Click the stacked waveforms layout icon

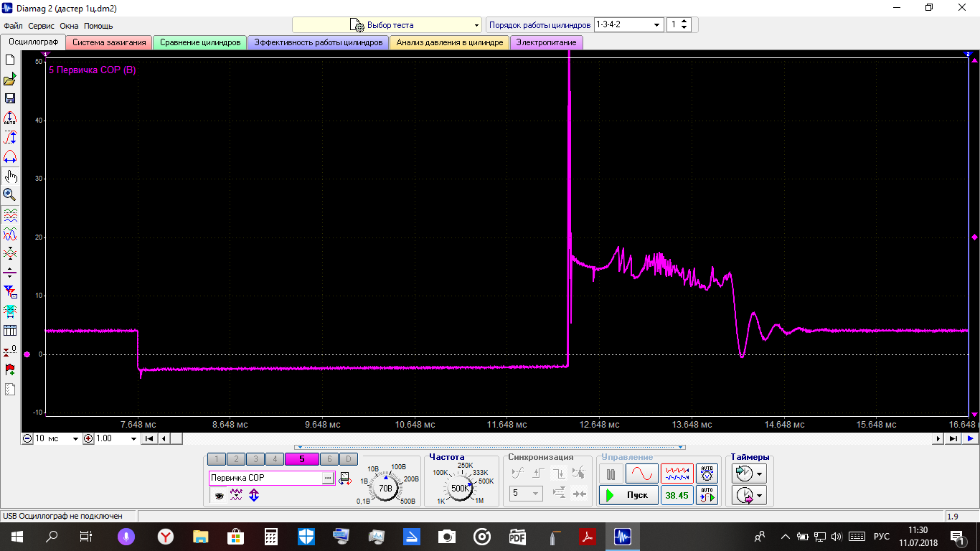pos(10,215)
